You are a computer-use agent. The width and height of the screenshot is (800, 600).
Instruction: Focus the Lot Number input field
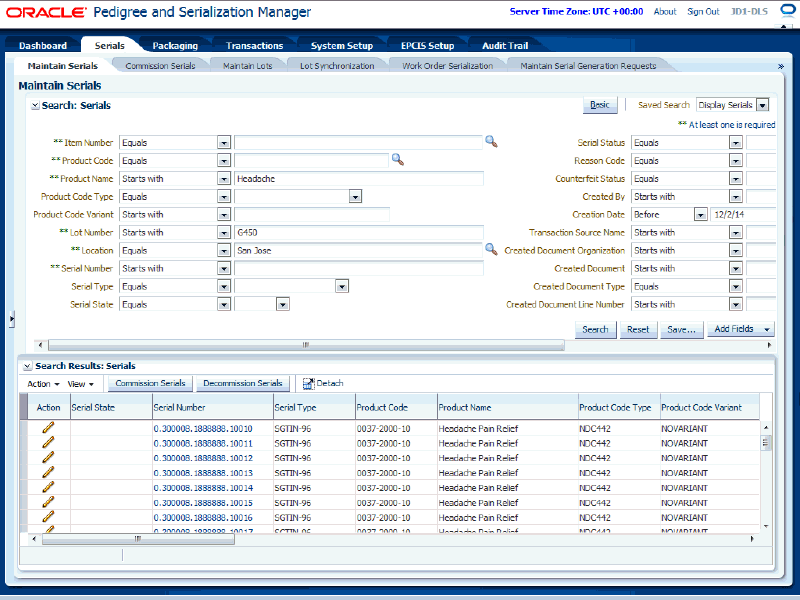click(359, 233)
